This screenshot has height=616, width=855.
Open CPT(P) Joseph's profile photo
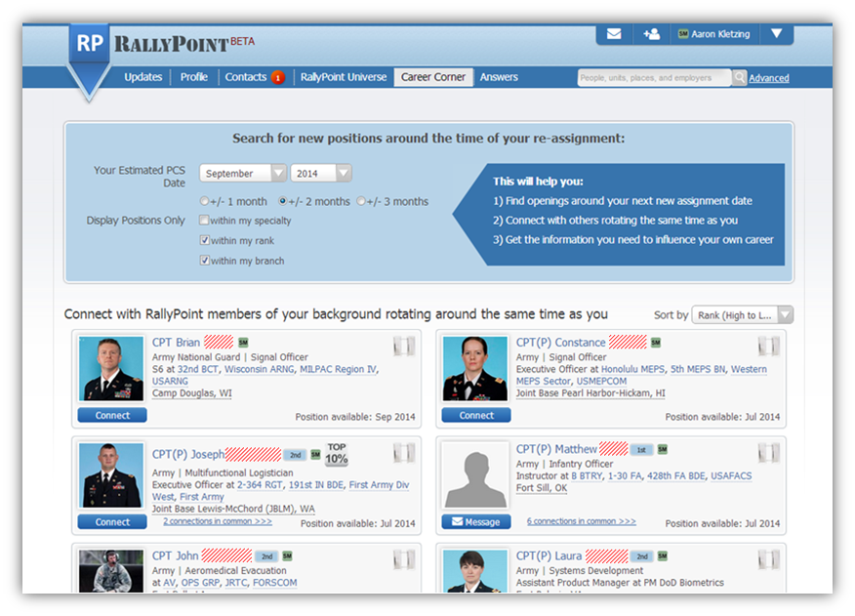point(111,475)
